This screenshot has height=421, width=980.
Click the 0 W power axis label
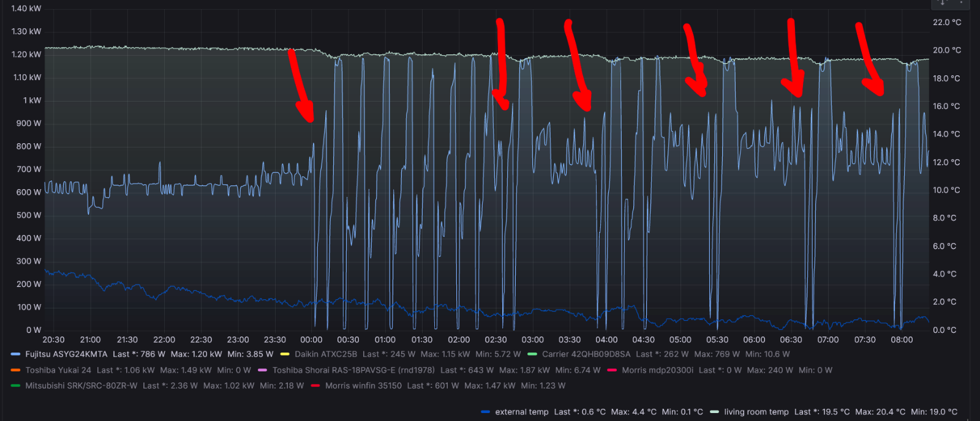click(x=34, y=330)
